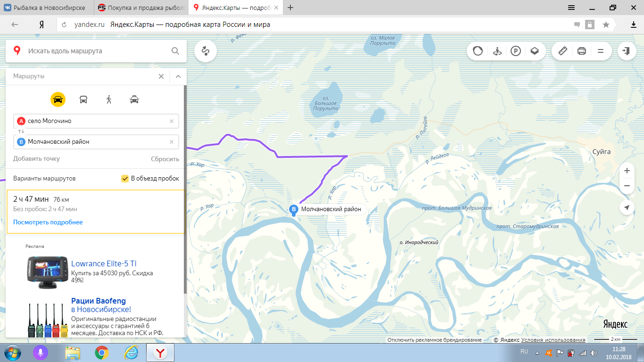The image size is (644, 362).
Task: Click the my location arrow button
Action: (627, 207)
